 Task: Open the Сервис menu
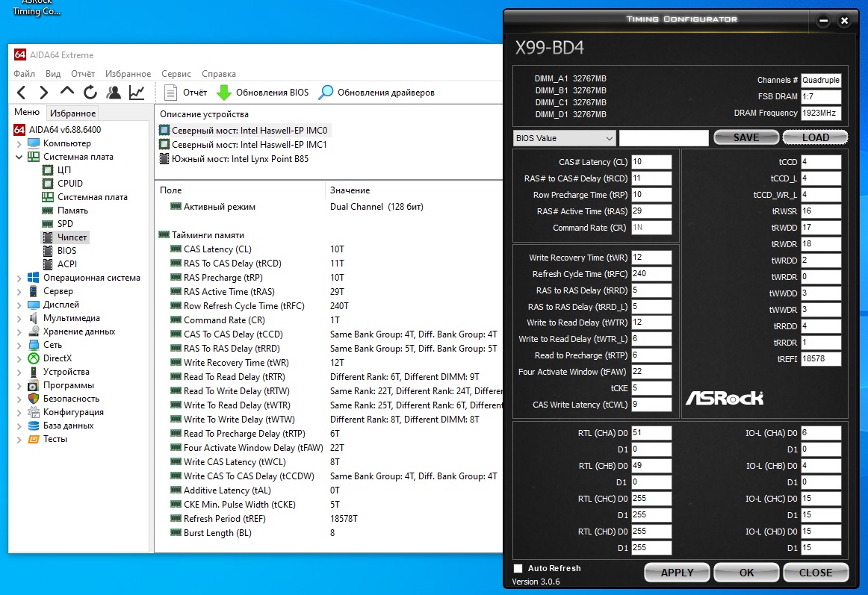tap(176, 74)
